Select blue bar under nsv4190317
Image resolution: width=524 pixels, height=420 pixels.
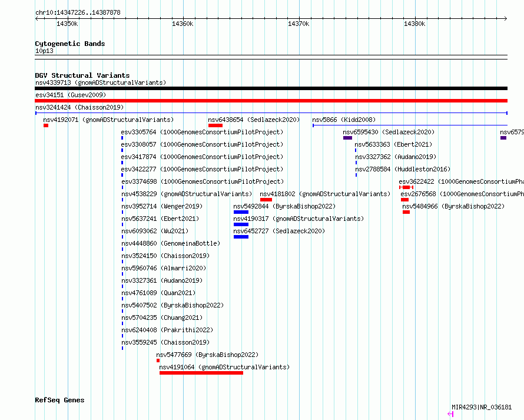[x=241, y=224]
